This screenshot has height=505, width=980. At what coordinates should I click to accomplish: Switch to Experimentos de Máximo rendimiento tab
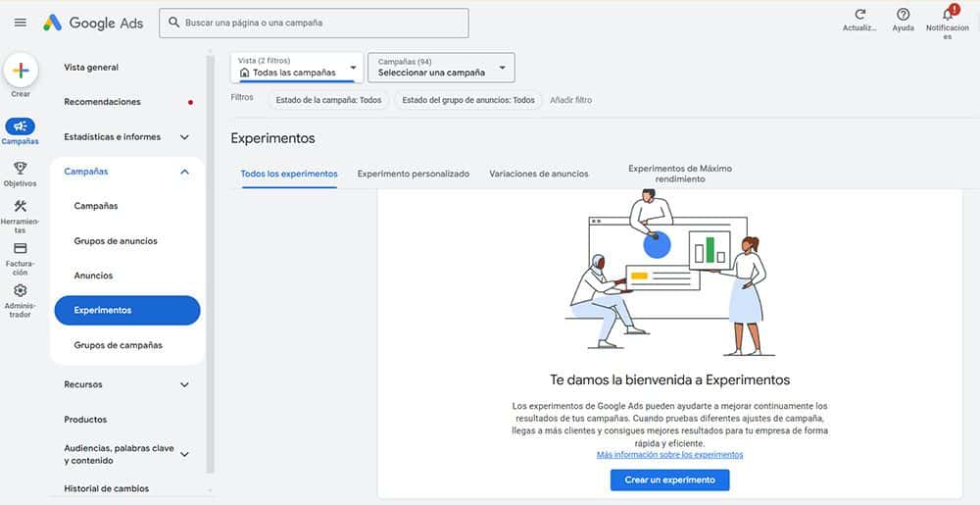click(x=680, y=174)
